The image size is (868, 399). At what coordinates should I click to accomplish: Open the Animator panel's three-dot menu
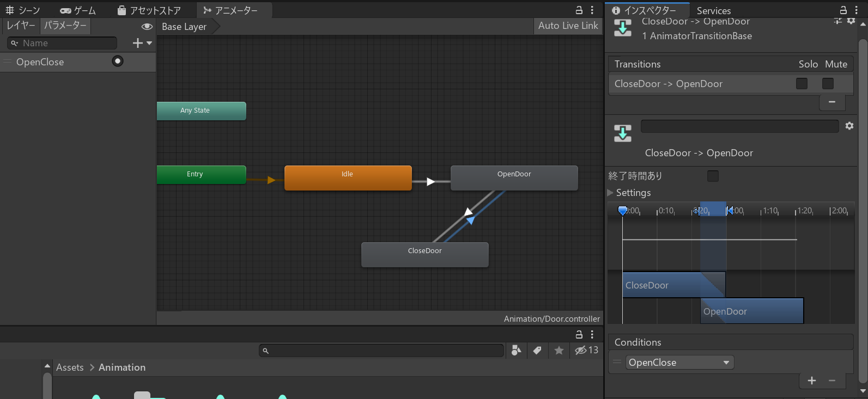tap(592, 10)
